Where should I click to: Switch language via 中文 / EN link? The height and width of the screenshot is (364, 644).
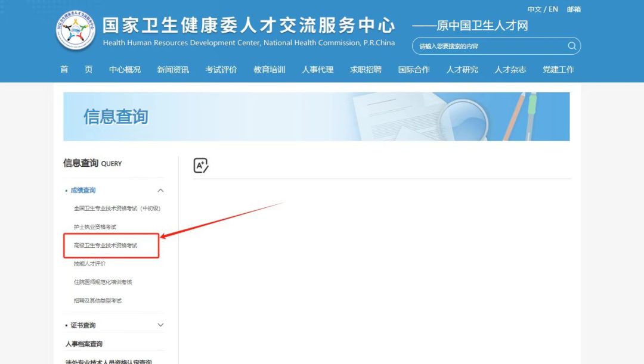coord(543,10)
